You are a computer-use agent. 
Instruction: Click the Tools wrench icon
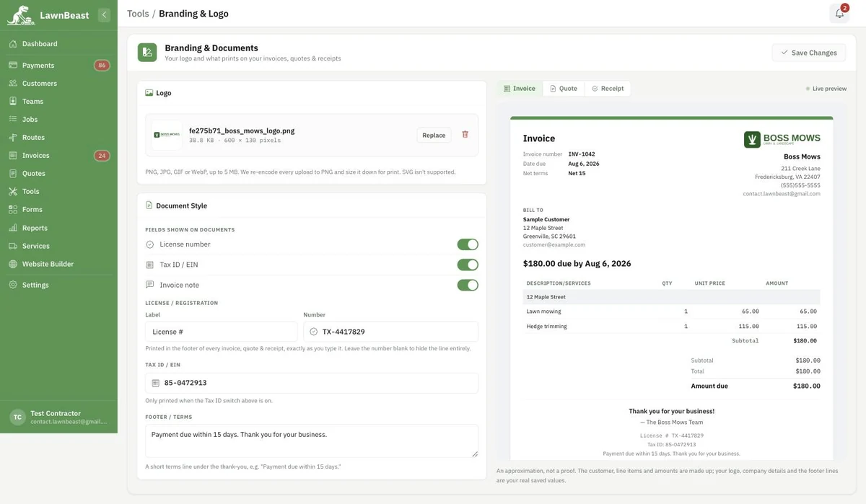coord(13,192)
